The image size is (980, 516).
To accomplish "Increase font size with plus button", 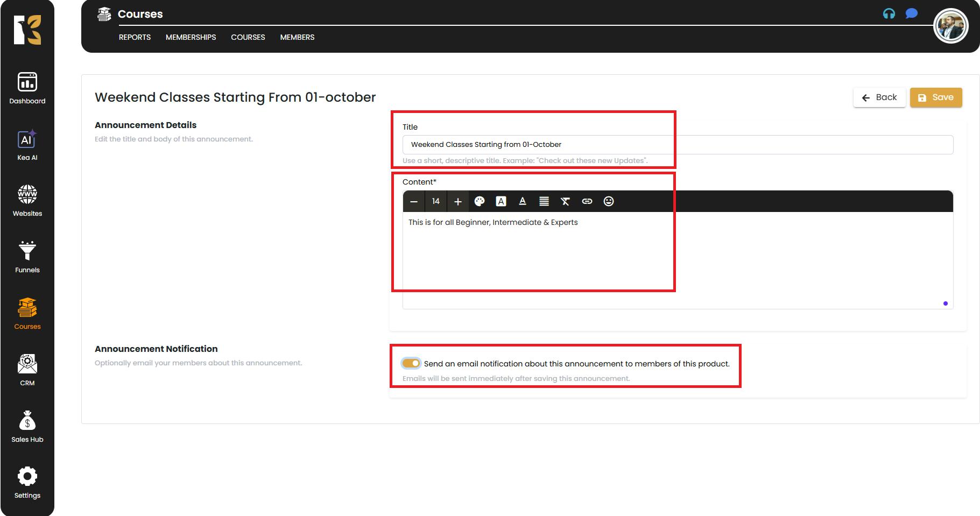I will click(458, 201).
